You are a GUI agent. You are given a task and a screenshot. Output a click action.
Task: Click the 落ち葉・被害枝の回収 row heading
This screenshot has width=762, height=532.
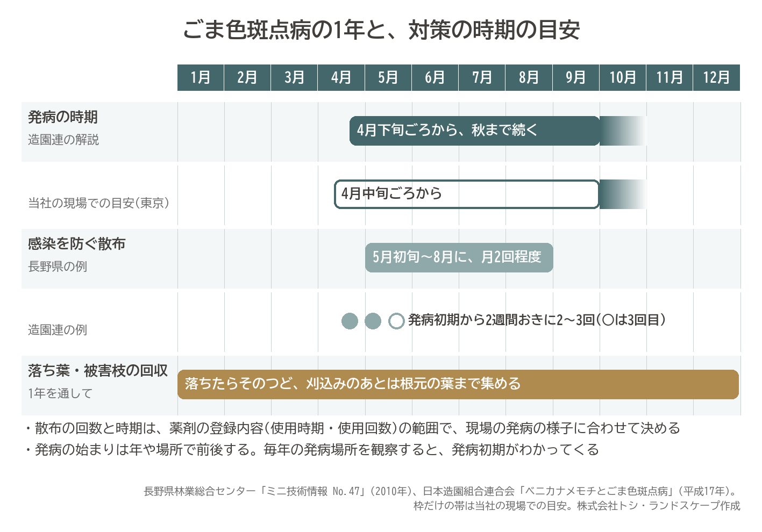[x=98, y=371]
